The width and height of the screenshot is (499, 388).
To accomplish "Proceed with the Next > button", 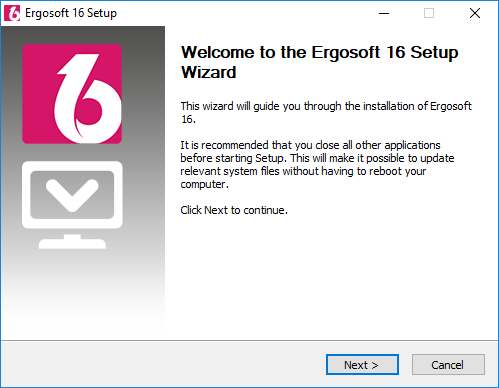I will point(362,365).
